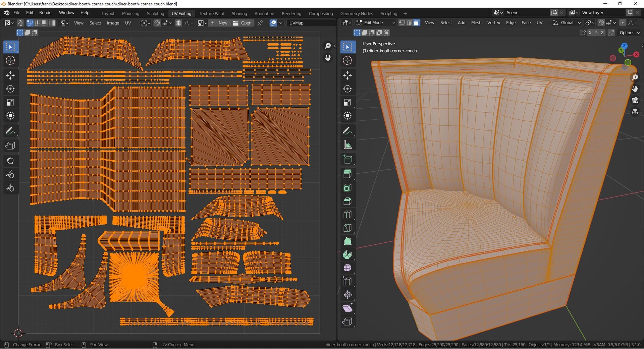Click the add view layer button

630,12
